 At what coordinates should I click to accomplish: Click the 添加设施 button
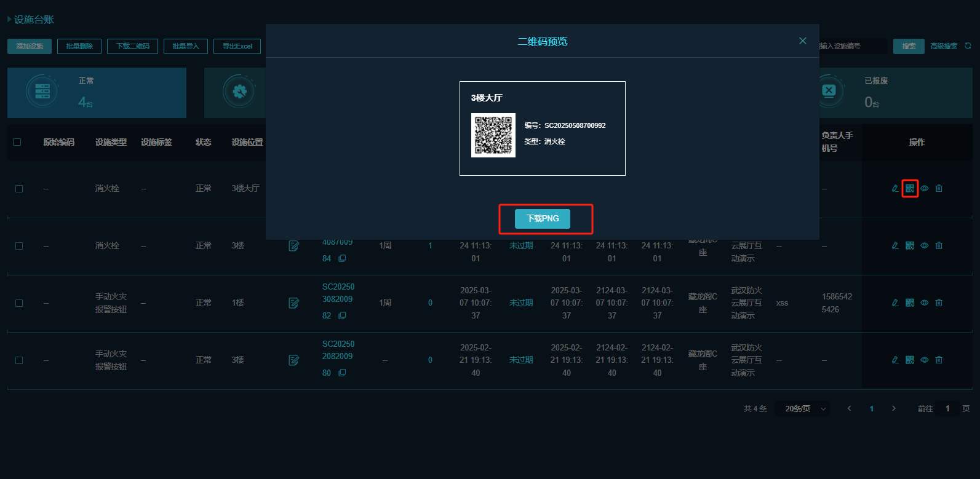coord(30,46)
